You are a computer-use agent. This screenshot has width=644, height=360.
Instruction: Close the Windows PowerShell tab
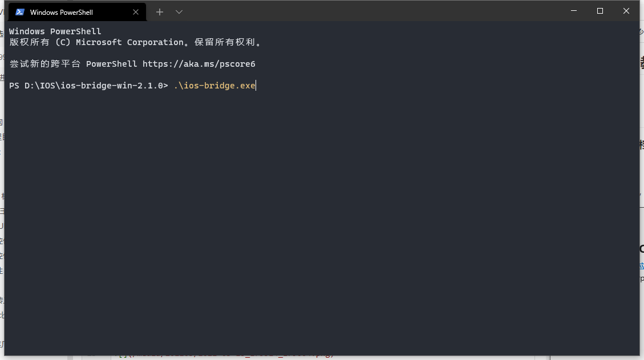[136, 13]
